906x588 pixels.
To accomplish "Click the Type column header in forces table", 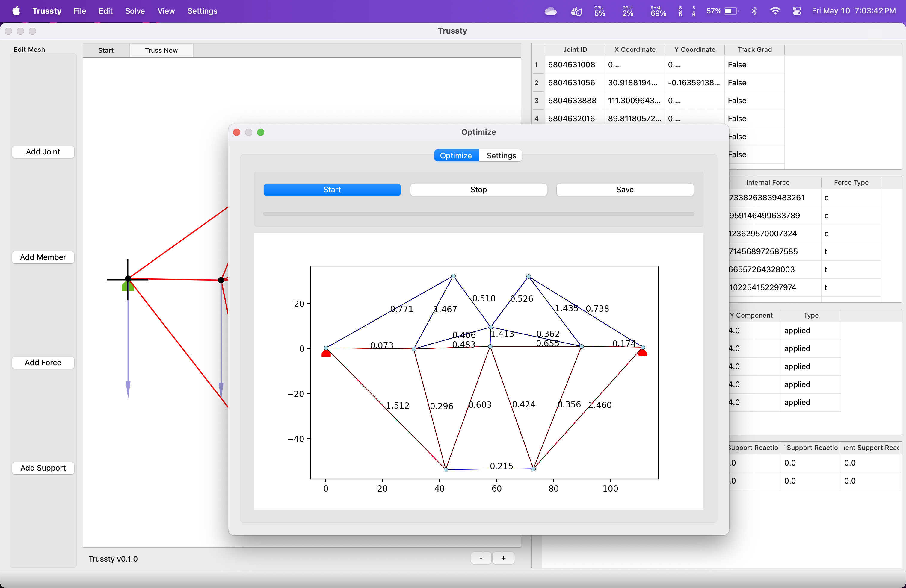I will click(x=811, y=315).
